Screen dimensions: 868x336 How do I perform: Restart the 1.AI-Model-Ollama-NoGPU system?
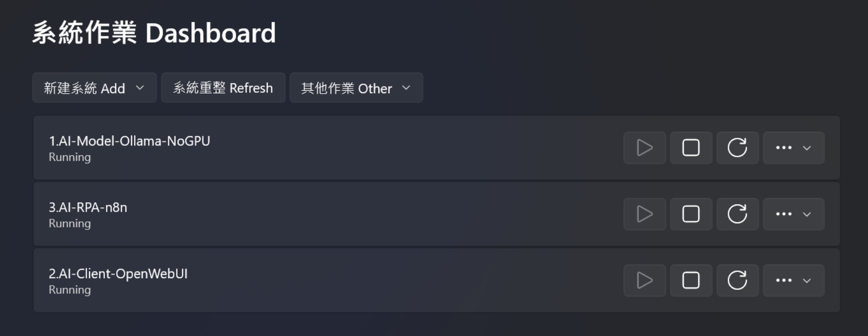[x=737, y=148]
